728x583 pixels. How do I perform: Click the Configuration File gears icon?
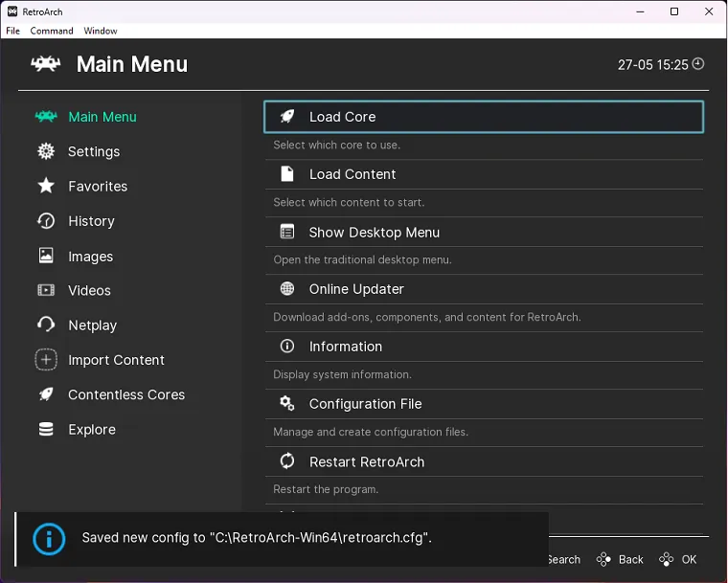point(287,403)
